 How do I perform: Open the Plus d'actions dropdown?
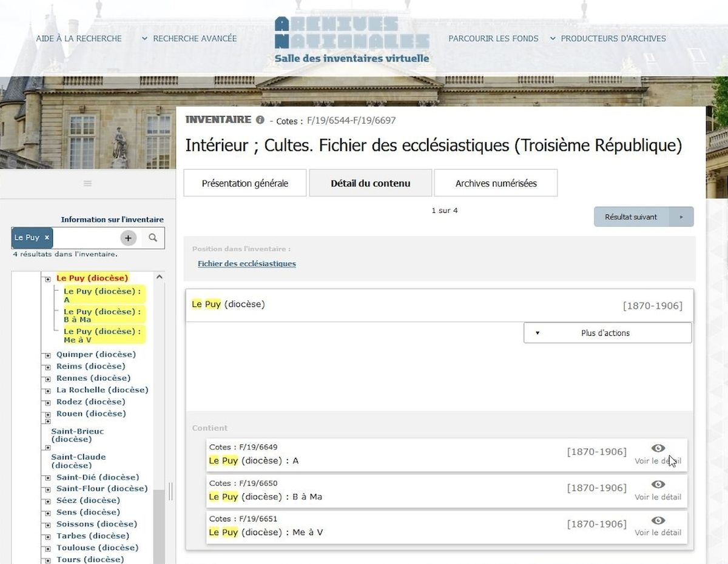607,333
